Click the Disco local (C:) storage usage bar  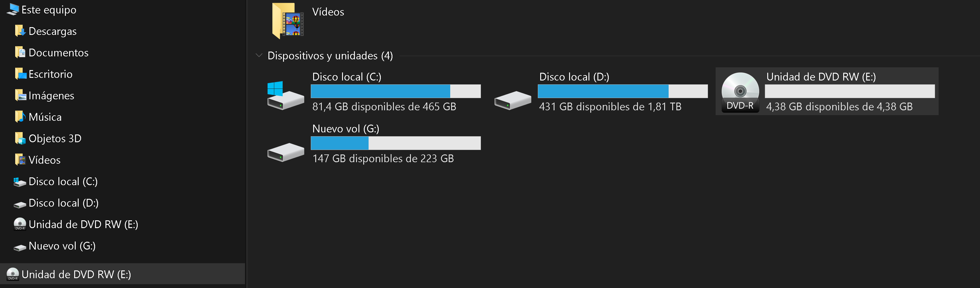tap(396, 91)
